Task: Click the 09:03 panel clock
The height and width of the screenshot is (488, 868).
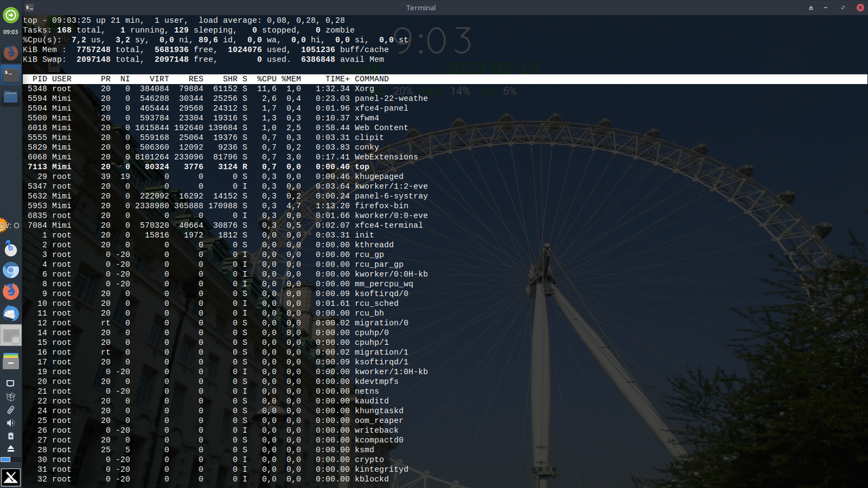Action: (x=10, y=32)
